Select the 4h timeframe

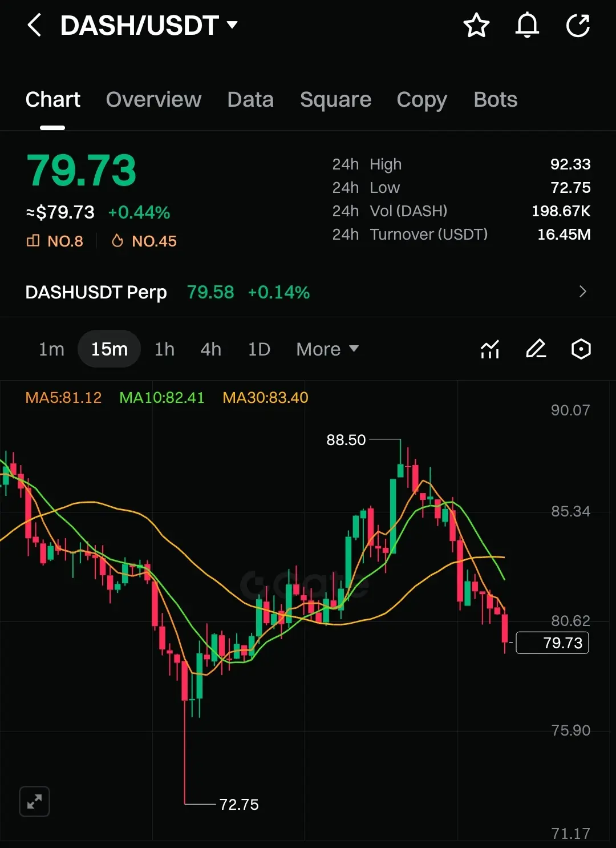pyautogui.click(x=210, y=349)
